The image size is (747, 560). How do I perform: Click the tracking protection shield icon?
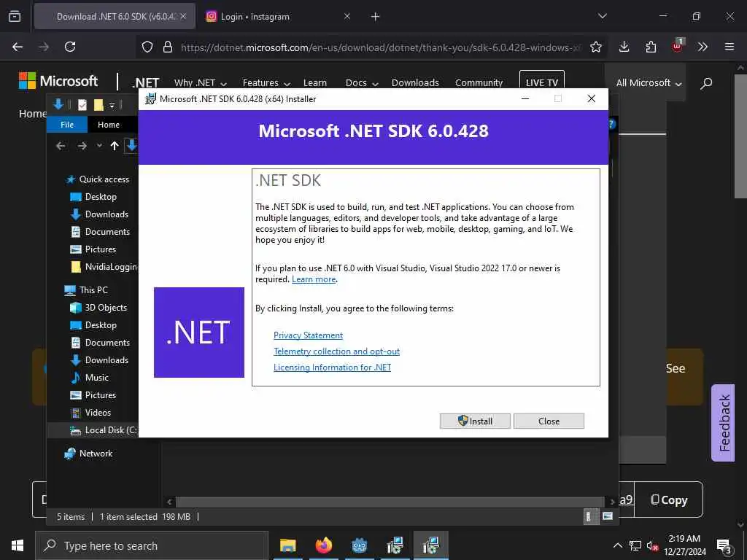[147, 47]
